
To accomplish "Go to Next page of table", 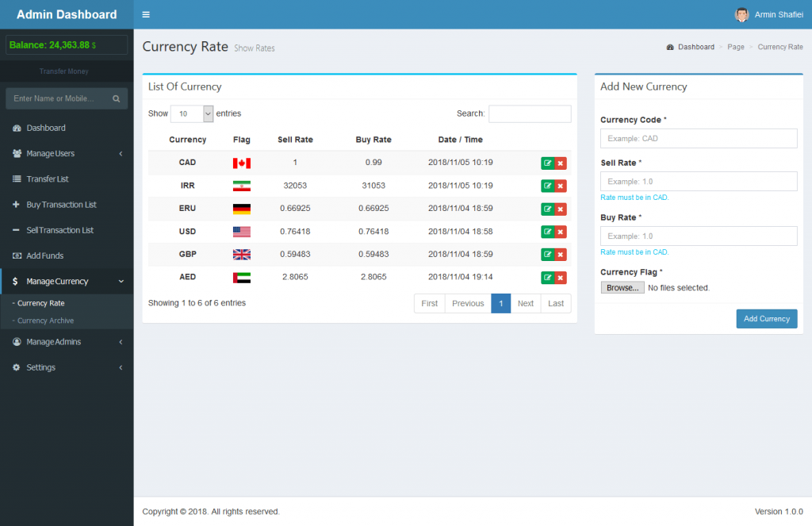I will tap(526, 304).
